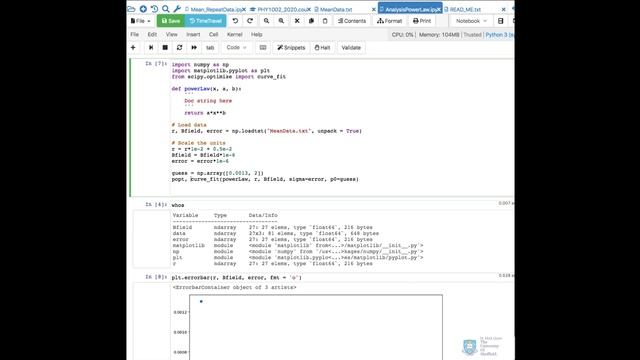Click the tab completion button
Image resolution: width=640 pixels, height=360 pixels.
coord(210,48)
